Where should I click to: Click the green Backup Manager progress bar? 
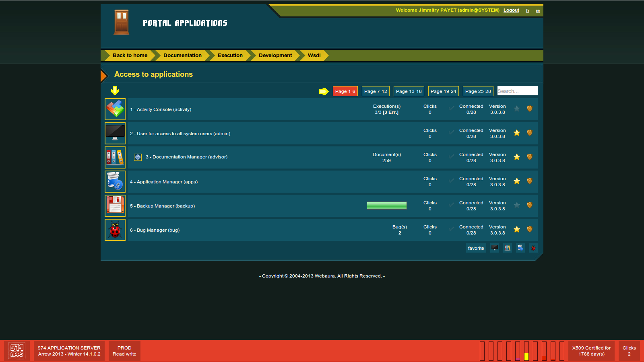pos(386,206)
